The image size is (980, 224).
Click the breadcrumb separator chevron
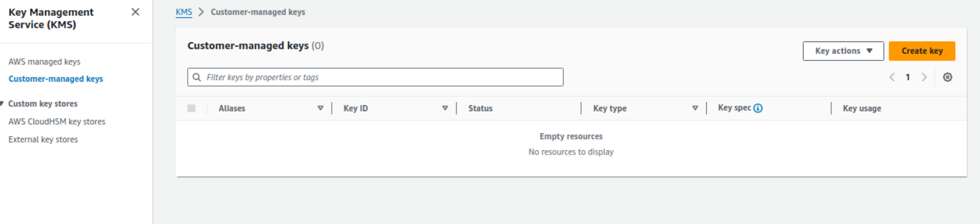click(x=201, y=12)
